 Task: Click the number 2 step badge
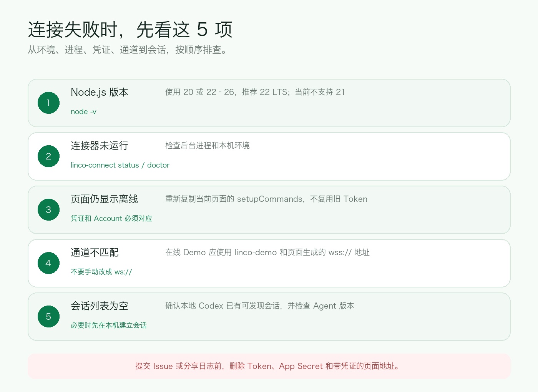click(48, 156)
